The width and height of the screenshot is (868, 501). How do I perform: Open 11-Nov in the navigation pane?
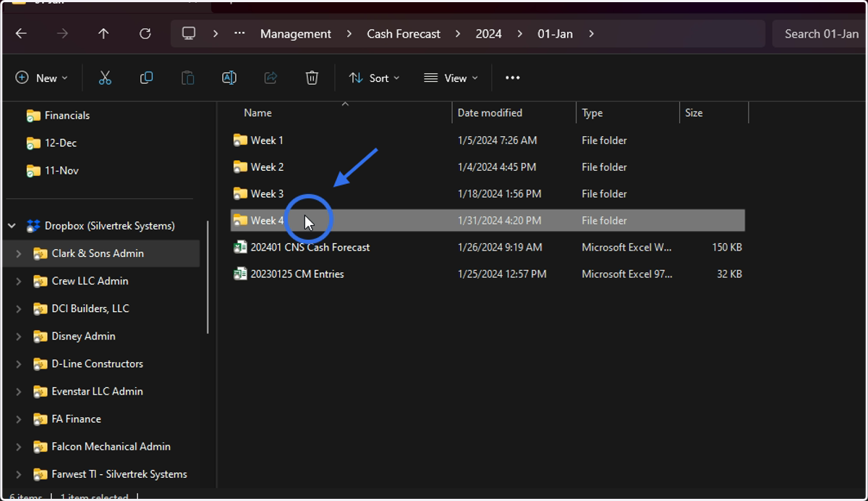tap(61, 171)
